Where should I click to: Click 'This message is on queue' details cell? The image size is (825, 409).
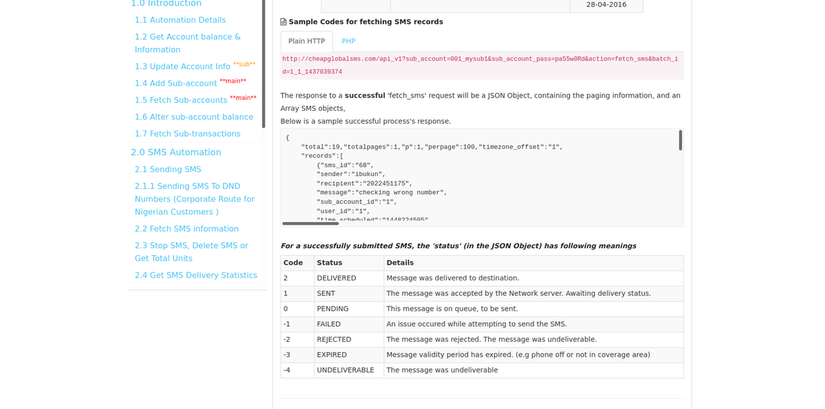(534, 308)
